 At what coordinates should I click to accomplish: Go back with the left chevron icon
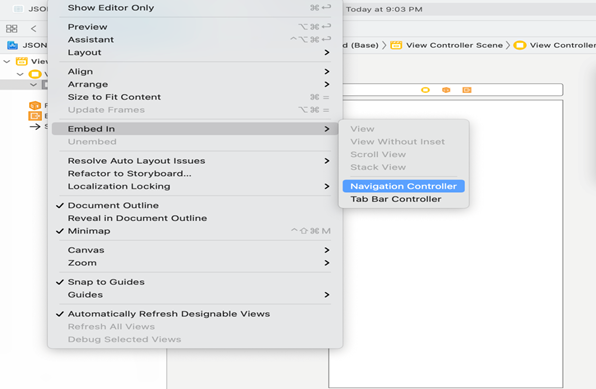pos(34,29)
